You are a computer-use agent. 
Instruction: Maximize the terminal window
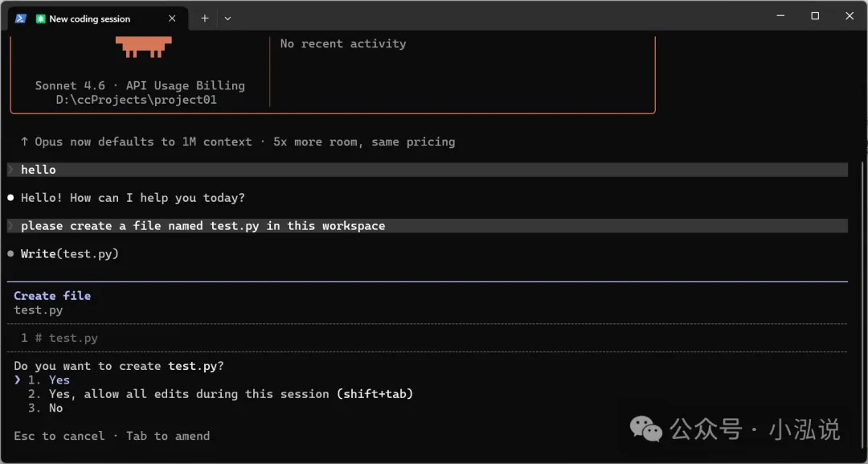point(814,16)
